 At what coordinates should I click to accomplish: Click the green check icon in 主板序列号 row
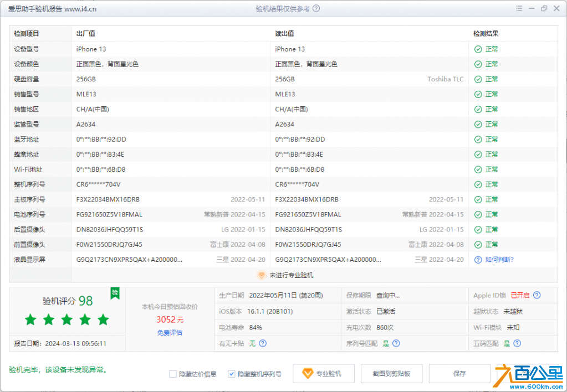[x=478, y=200]
